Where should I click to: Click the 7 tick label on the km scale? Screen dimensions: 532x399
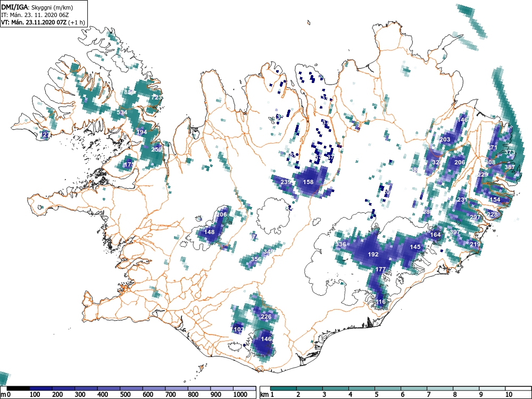(x=428, y=394)
